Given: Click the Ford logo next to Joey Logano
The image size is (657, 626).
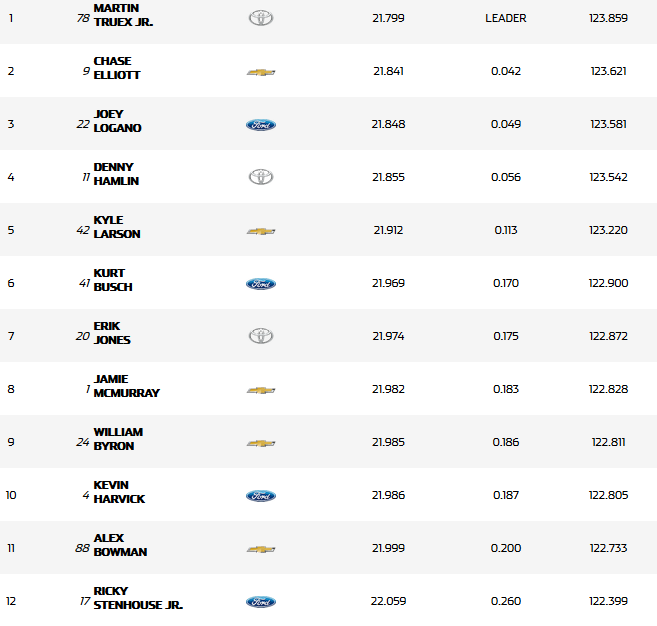Looking at the screenshot, I should (260, 125).
